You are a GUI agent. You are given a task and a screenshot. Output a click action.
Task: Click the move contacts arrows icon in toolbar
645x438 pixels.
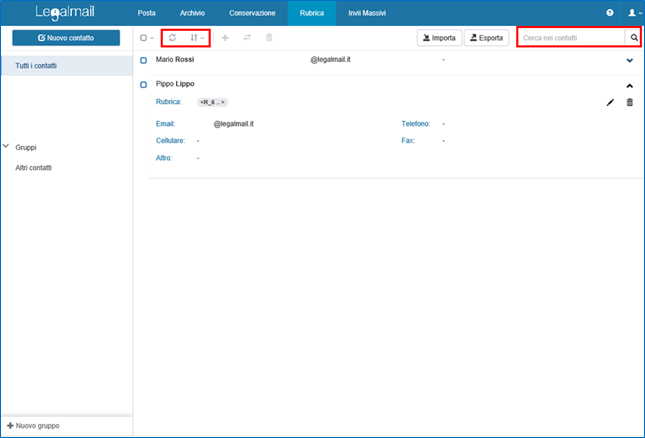tap(247, 38)
